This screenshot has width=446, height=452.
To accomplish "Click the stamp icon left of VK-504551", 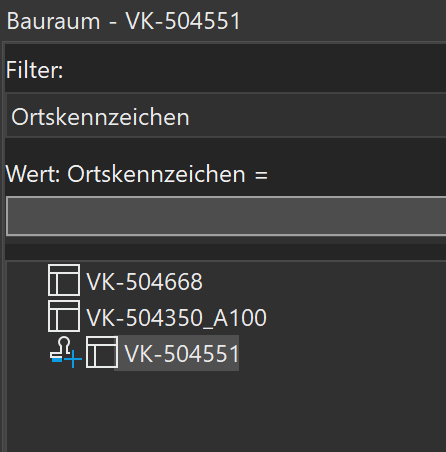I will 66,352.
